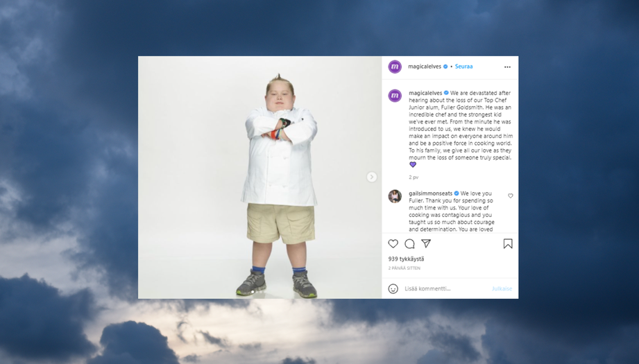
Task: Like gailsimmonseats comment with small heart
Action: (510, 196)
